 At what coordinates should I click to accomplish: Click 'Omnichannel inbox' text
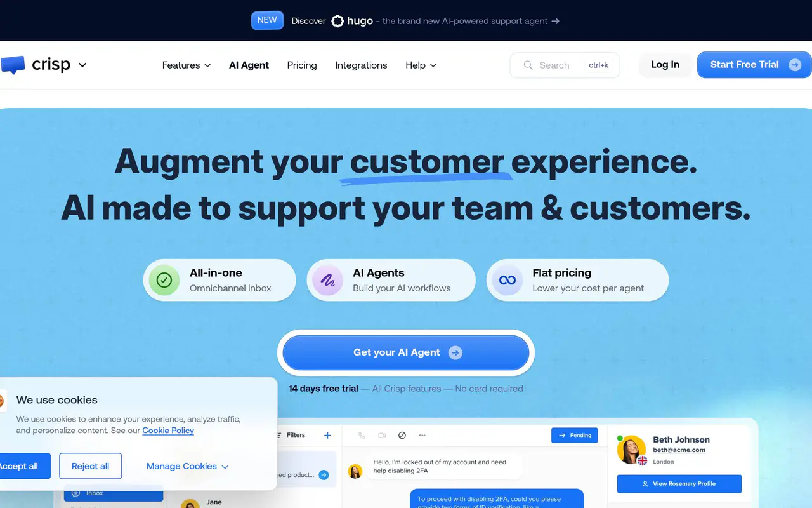pyautogui.click(x=230, y=288)
